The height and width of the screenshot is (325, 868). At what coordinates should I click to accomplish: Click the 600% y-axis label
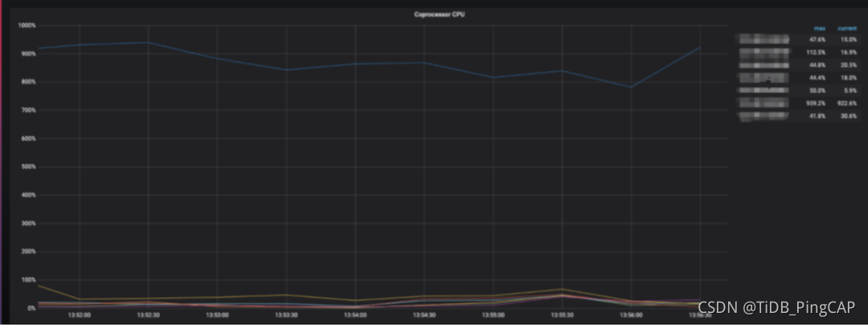click(27, 138)
